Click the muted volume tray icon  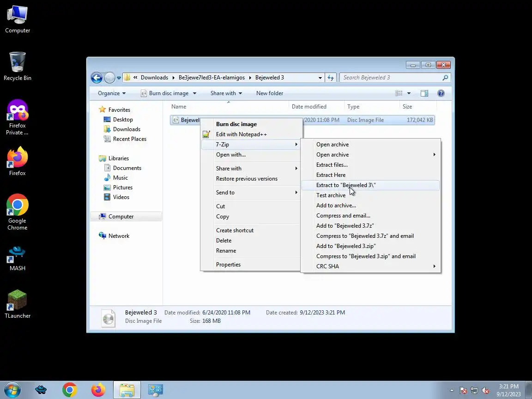(x=485, y=391)
